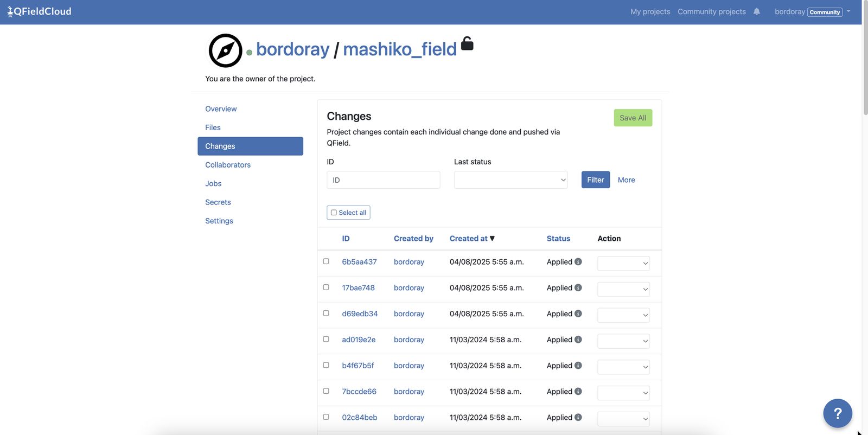This screenshot has width=868, height=435.
Task: Open the Last status dropdown
Action: point(510,180)
